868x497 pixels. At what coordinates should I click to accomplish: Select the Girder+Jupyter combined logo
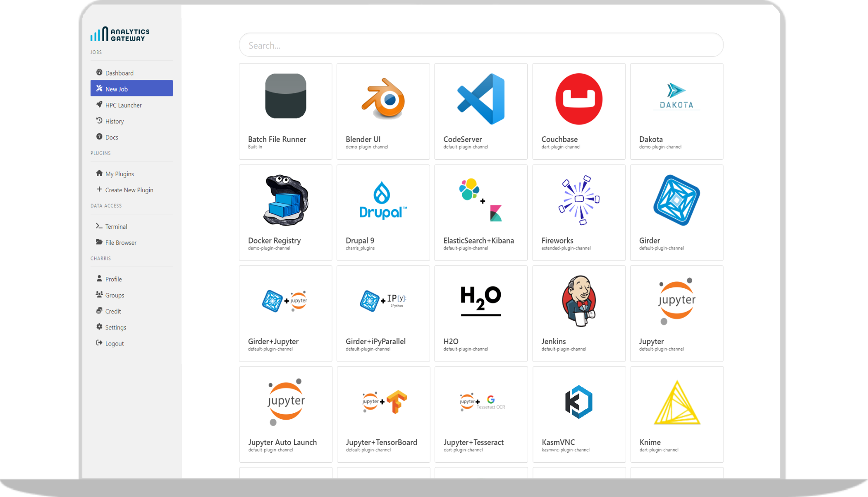pos(285,301)
